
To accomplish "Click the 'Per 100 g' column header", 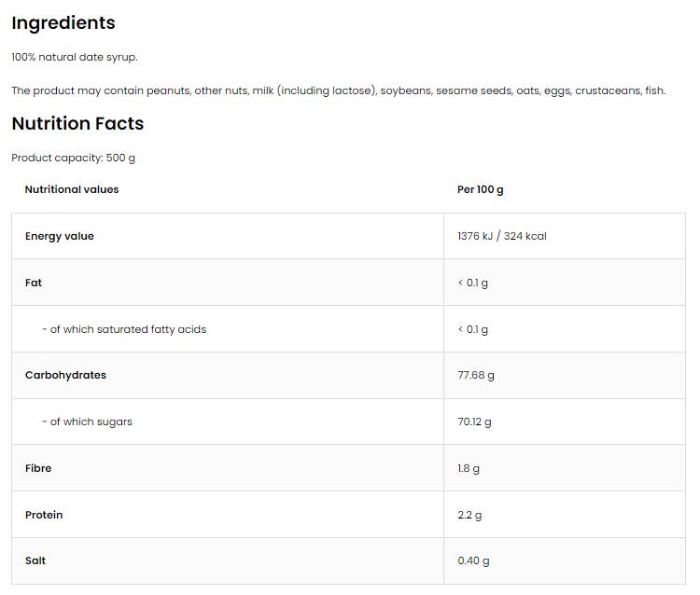I will (480, 189).
